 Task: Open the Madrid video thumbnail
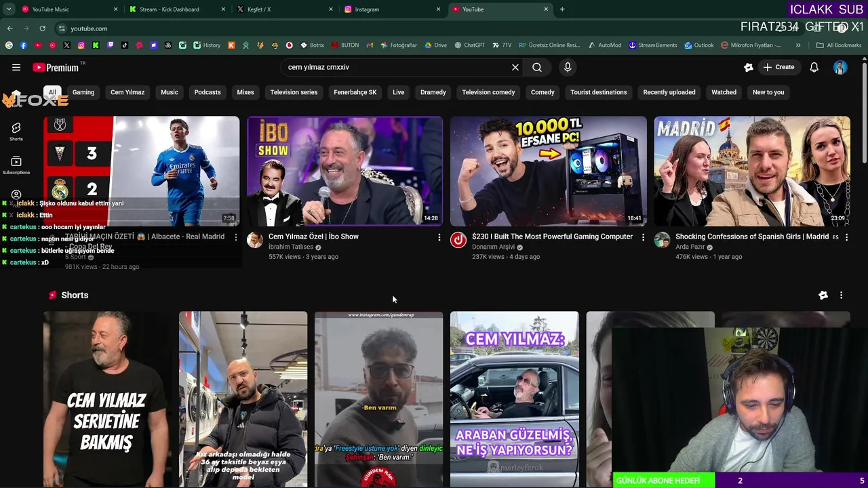[x=751, y=171]
